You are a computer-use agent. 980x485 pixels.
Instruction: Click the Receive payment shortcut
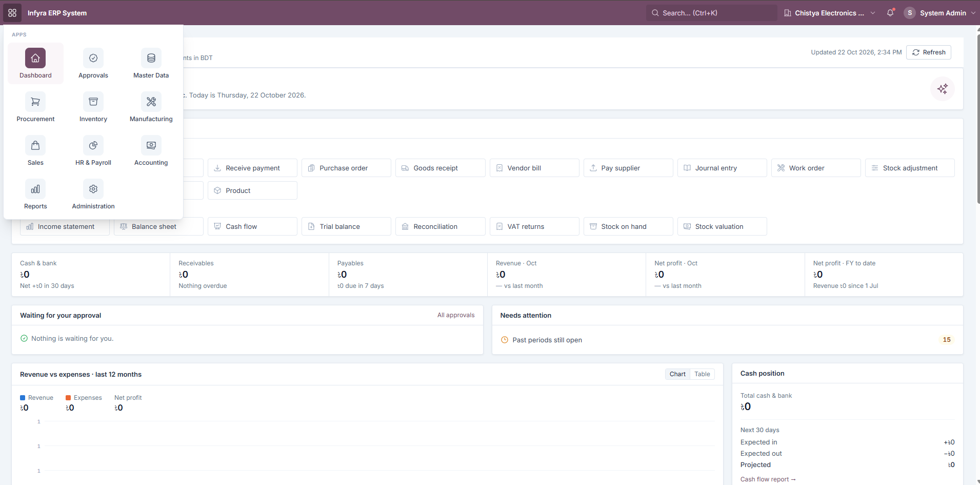coord(252,168)
